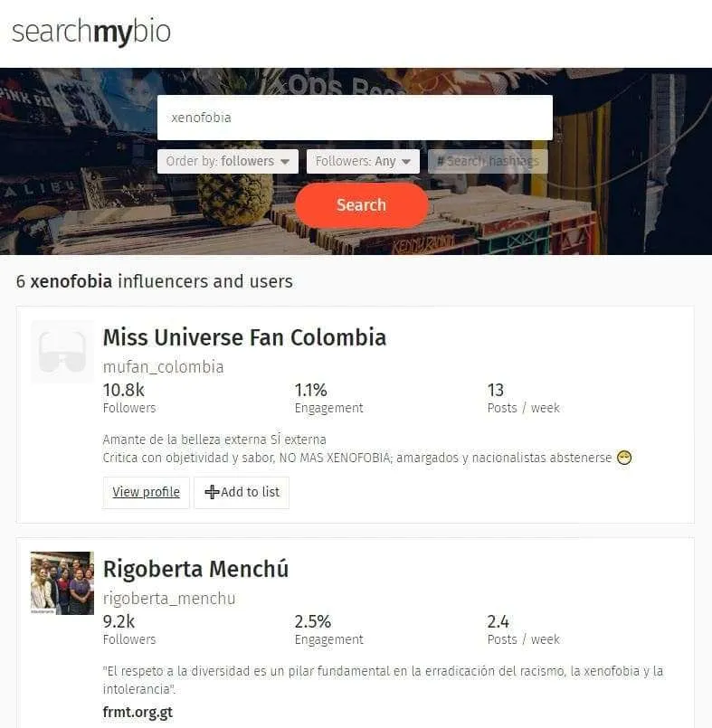Open the Rigoberta Menchú profile photo

62,583
